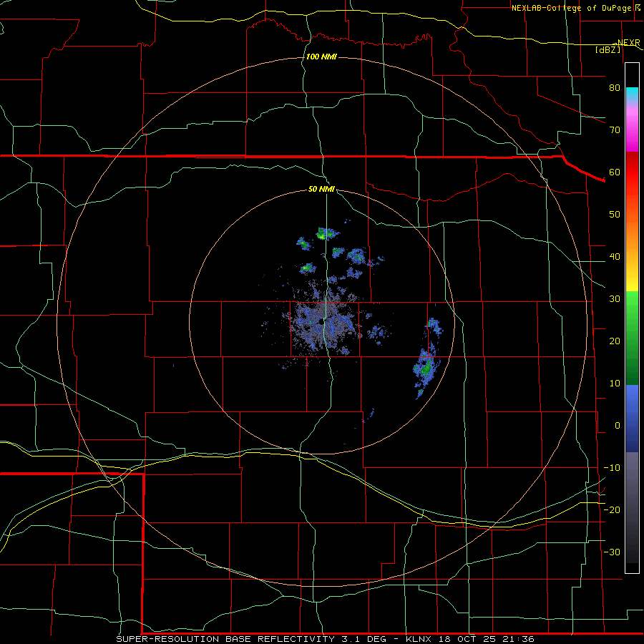Click the KLNX station identifier in the footer
Viewport: 644px width, 644px height.
(x=420, y=639)
